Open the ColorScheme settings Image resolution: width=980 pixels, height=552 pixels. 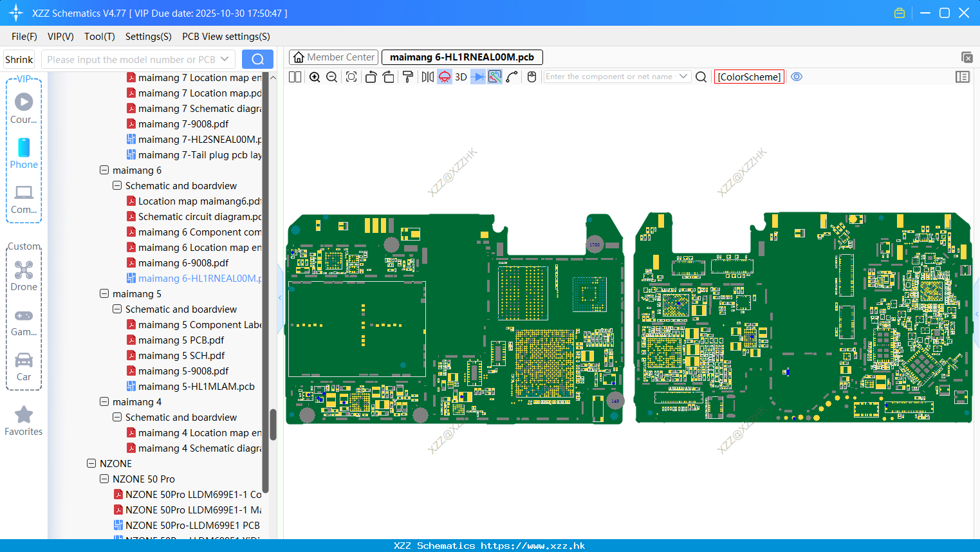click(x=749, y=77)
